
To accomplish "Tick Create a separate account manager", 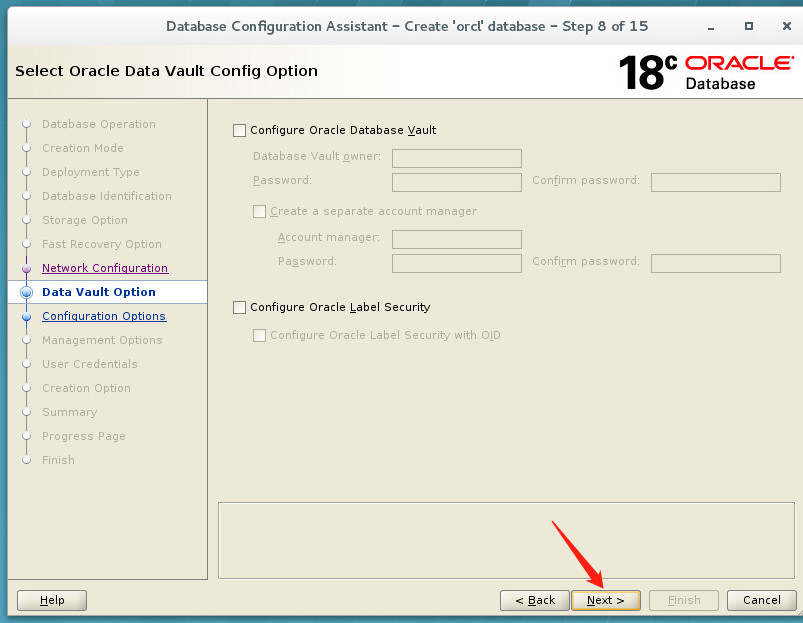I will 260,211.
